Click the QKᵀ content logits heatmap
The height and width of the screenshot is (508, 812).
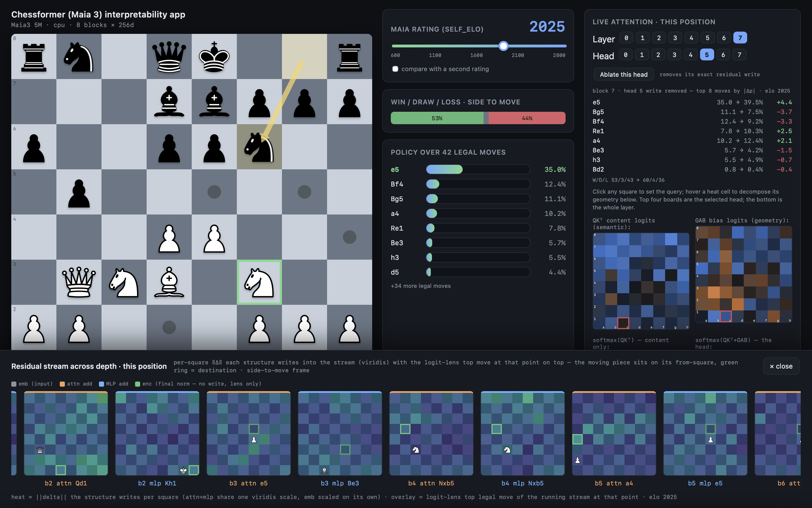click(641, 281)
